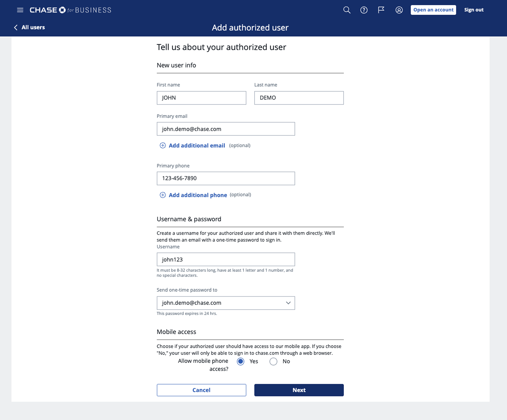Open the search magnifier icon
Screen dimensions: 507x420
pyautogui.click(x=347, y=10)
